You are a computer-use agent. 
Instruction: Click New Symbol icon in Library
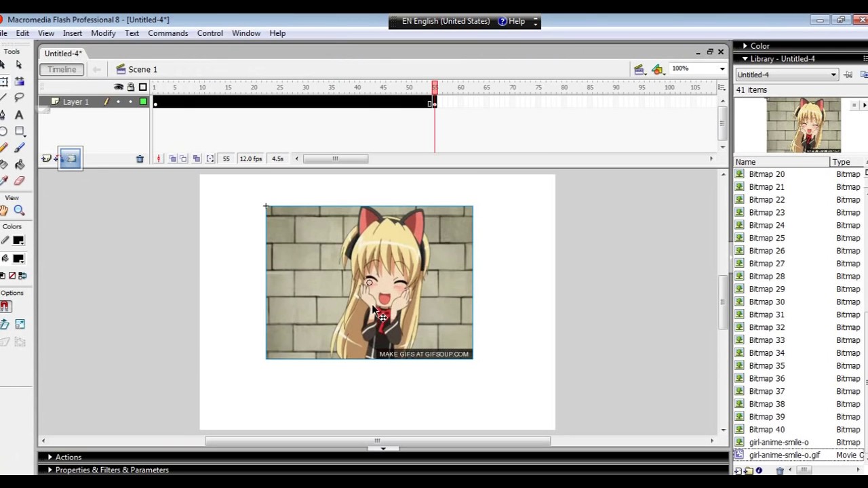click(738, 470)
